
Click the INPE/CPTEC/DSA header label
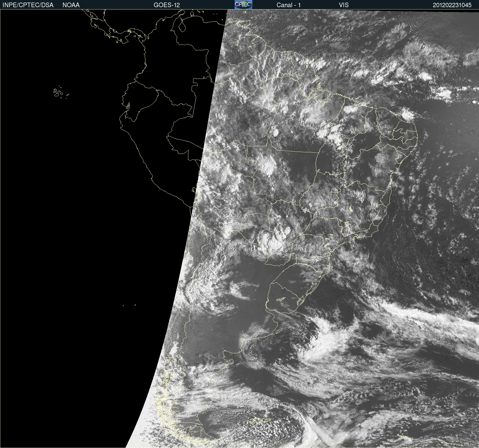coord(28,5)
